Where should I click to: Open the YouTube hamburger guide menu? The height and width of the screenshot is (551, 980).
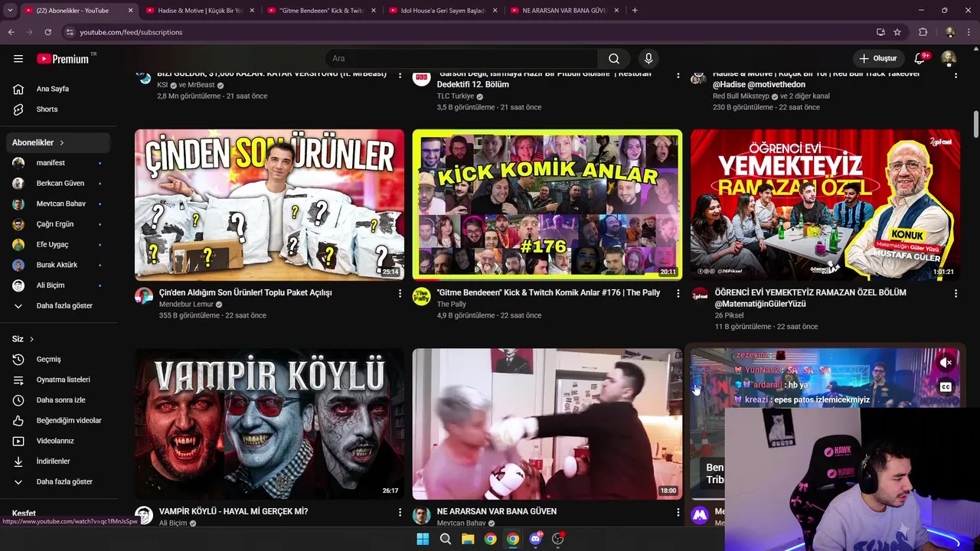pyautogui.click(x=18, y=58)
